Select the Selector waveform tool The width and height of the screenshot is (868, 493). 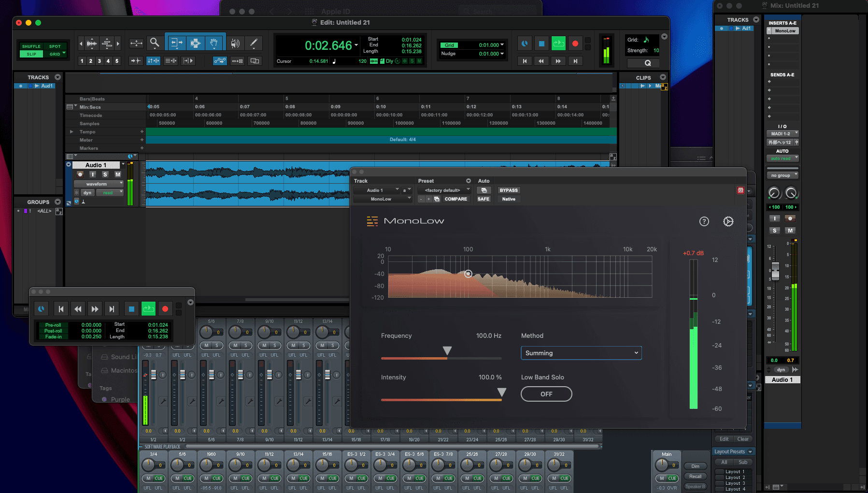pyautogui.click(x=195, y=43)
